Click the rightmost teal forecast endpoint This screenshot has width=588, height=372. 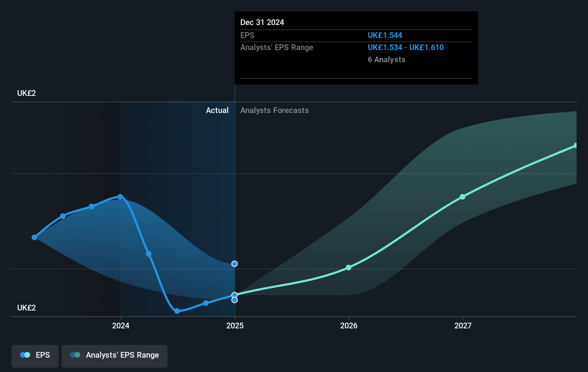click(576, 145)
